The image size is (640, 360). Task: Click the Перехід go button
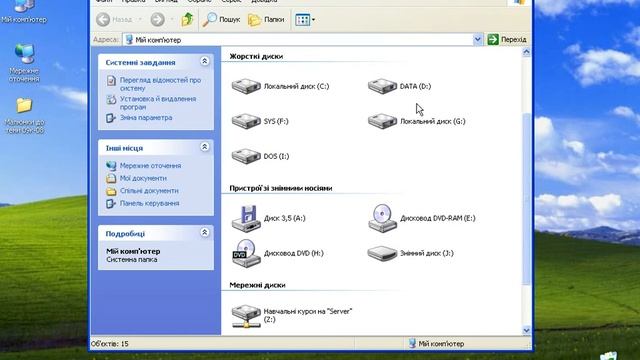[x=507, y=40]
